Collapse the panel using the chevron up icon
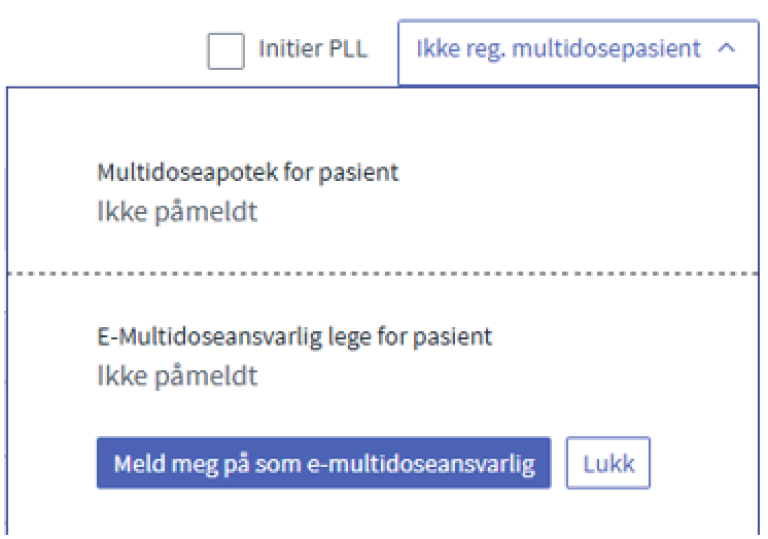Viewport: 768px width, 539px height. tap(726, 49)
